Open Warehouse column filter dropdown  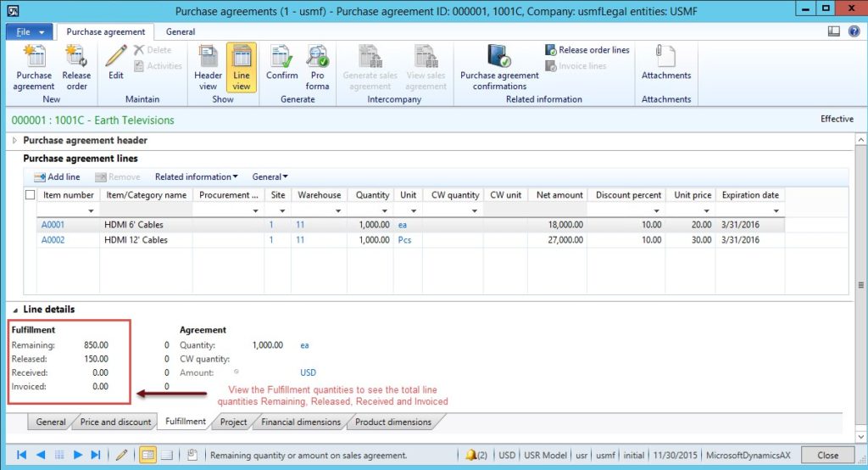click(x=337, y=211)
